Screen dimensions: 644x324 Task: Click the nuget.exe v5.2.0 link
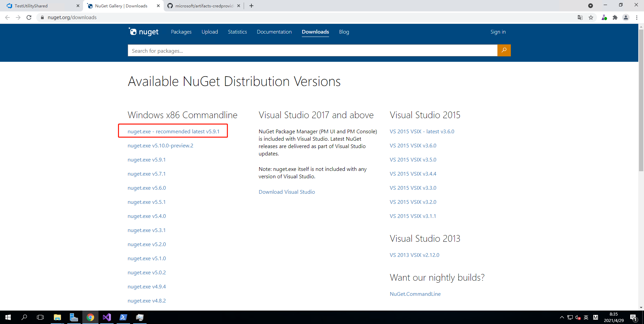click(147, 244)
